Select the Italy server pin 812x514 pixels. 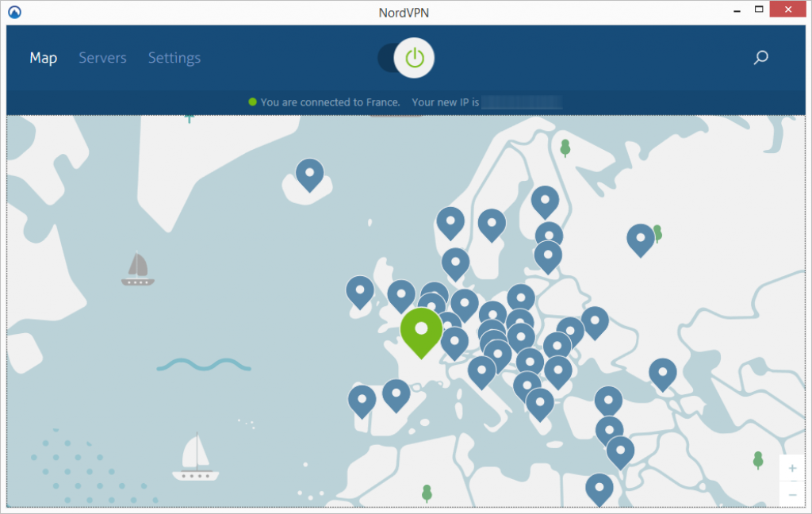click(x=481, y=373)
